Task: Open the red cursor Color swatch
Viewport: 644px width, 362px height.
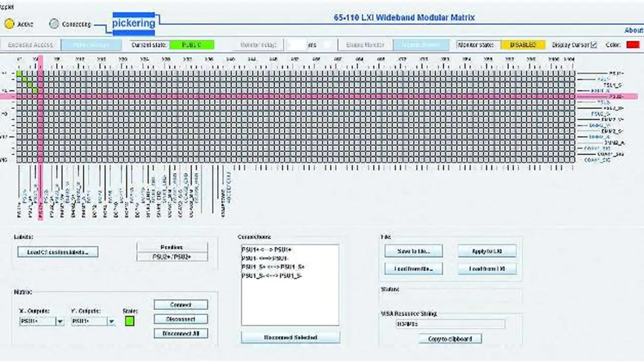Action: tap(633, 45)
